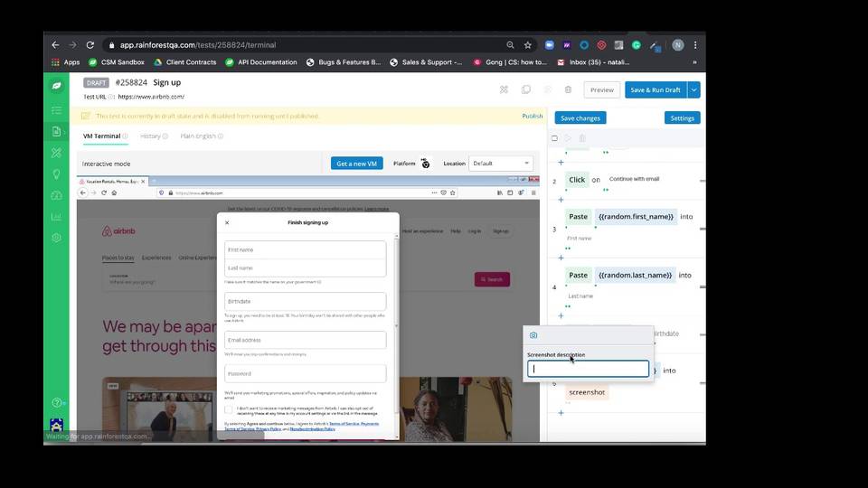Viewport: 868px width, 488px height.
Task: Click the Publish link in draft banner
Action: point(532,117)
